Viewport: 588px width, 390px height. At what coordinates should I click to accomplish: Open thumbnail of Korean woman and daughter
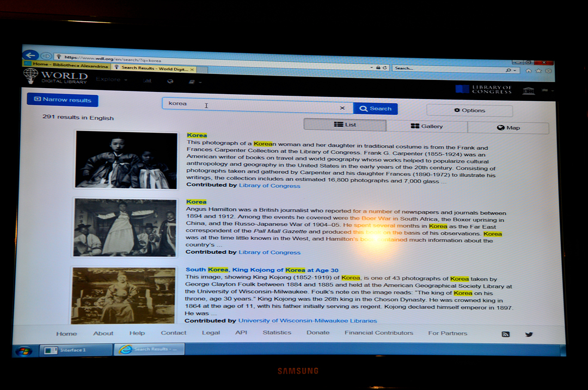coord(126,160)
